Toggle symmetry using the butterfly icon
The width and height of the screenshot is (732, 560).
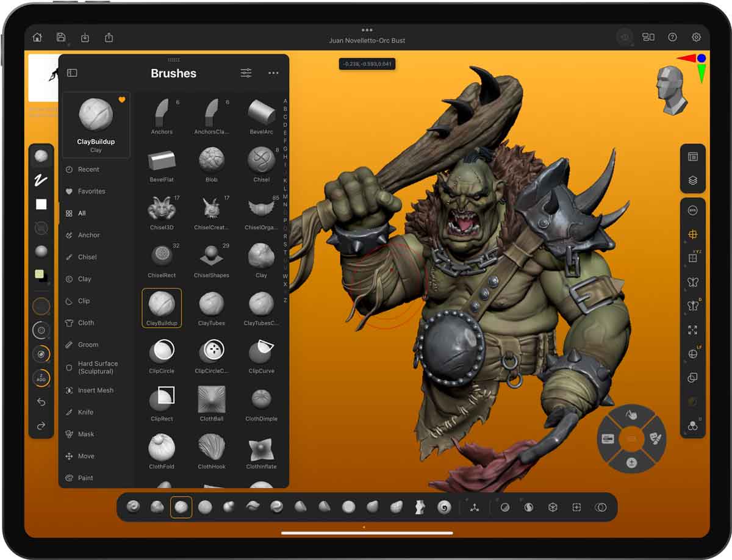point(692,282)
